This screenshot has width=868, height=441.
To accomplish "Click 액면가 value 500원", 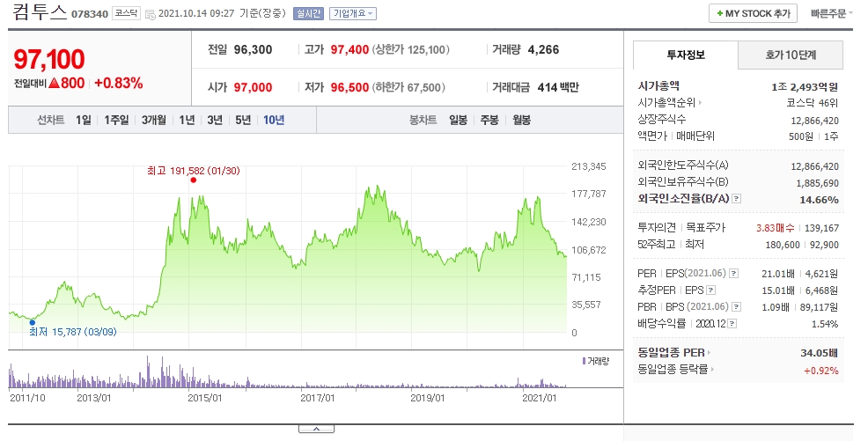I will coord(800,136).
